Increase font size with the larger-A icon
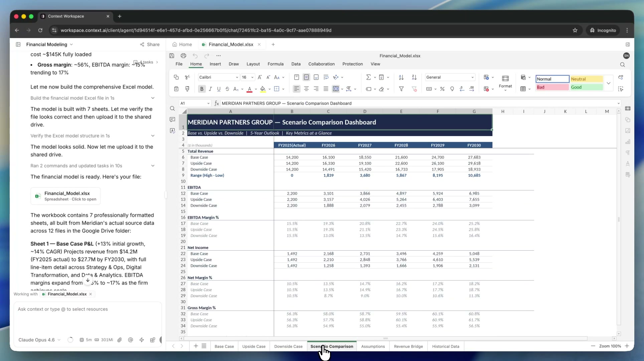 260,77
